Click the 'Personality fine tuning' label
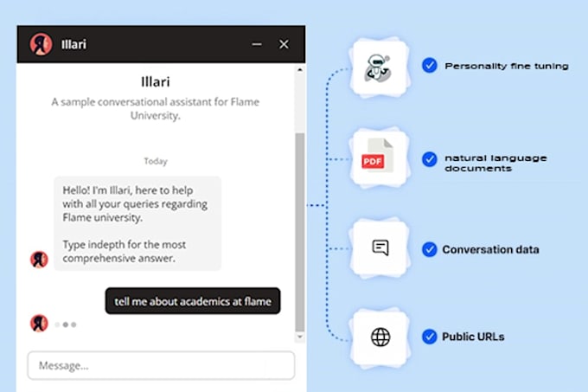This screenshot has width=588, height=392. 507,66
